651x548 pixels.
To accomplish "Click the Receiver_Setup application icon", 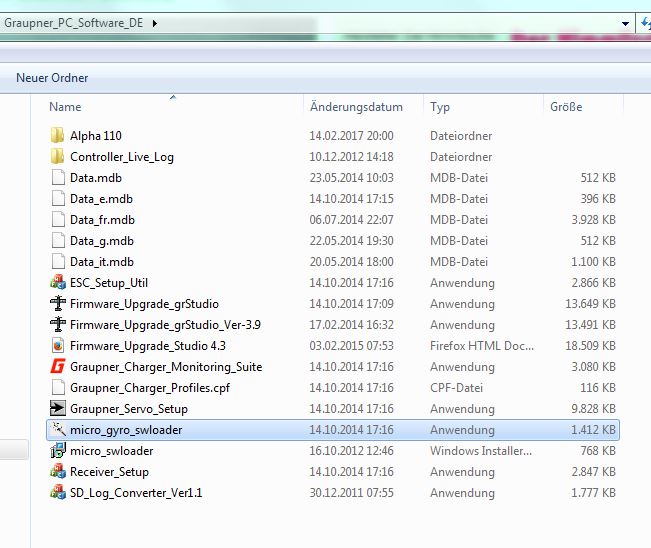I will pyautogui.click(x=57, y=472).
